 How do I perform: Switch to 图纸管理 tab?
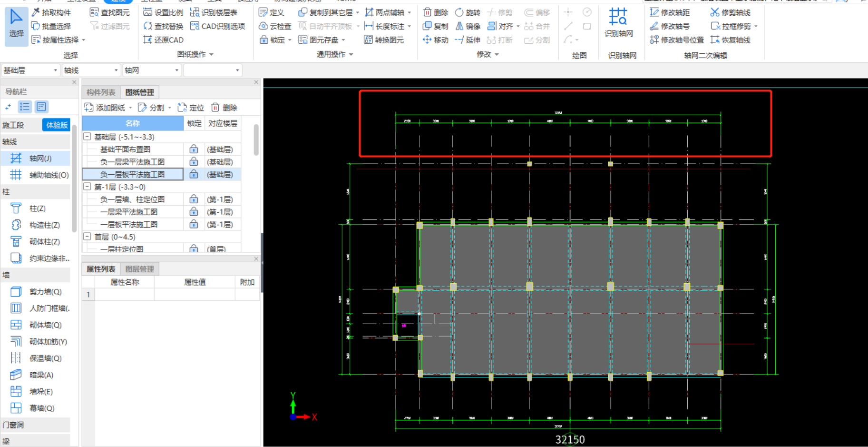[140, 92]
